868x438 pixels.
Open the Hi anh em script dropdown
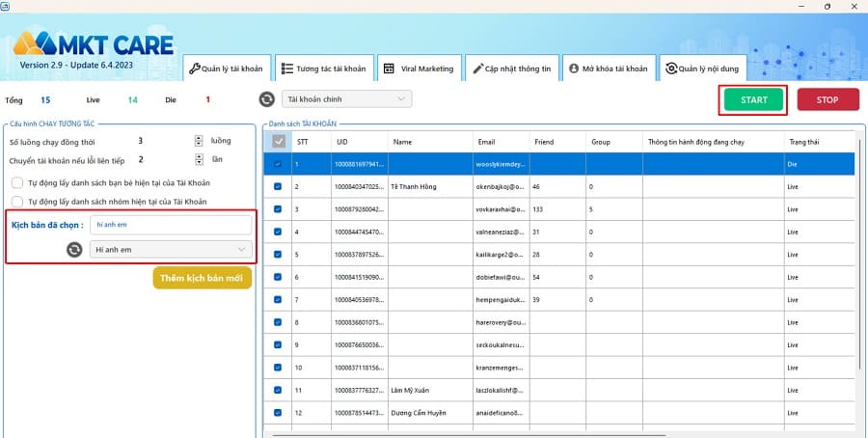pos(170,250)
